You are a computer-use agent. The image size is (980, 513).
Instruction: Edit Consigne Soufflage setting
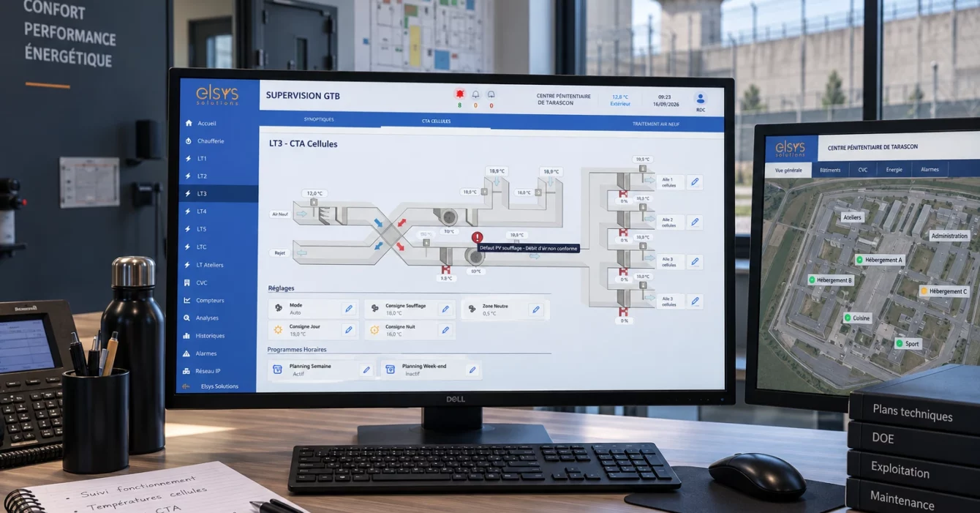[x=445, y=310]
